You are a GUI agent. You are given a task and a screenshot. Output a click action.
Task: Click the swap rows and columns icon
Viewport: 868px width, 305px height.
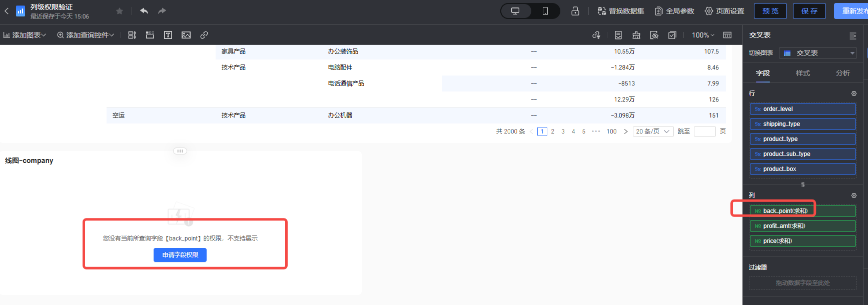tap(803, 184)
